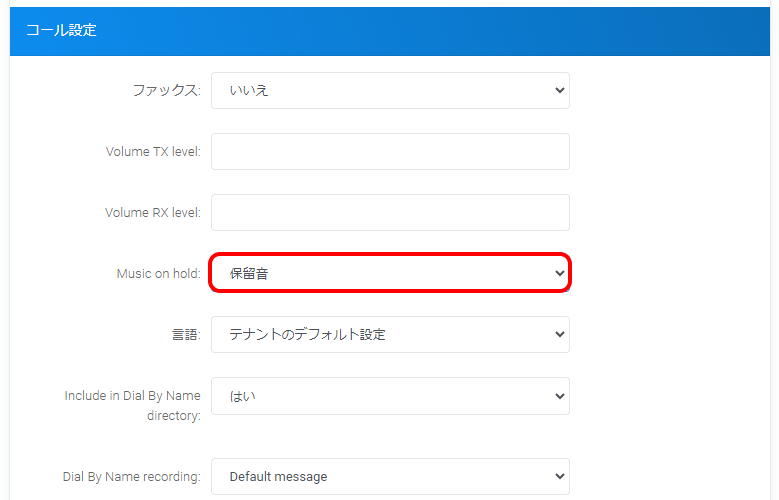Click the Include in Dial By Name directory label
This screenshot has width=779, height=500.
click(x=132, y=405)
